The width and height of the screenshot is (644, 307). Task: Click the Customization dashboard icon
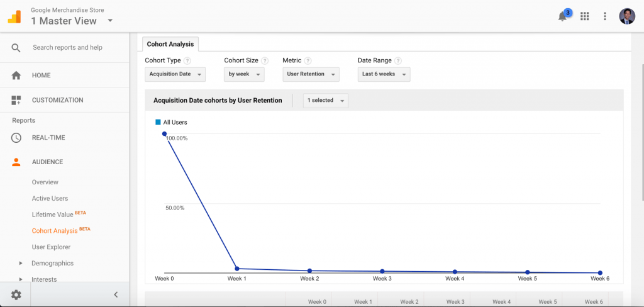(x=16, y=100)
